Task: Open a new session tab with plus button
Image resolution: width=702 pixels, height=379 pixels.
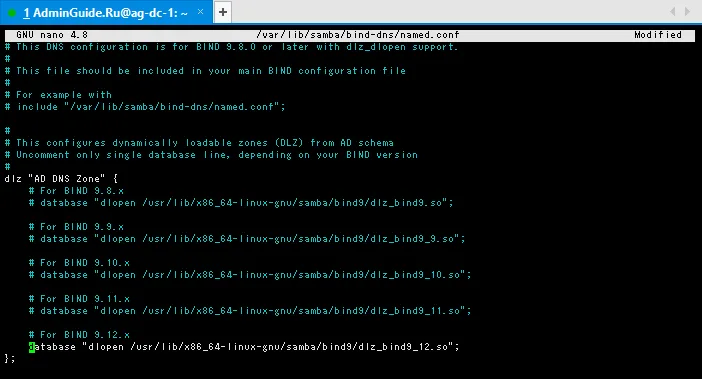Action: pyautogui.click(x=223, y=12)
